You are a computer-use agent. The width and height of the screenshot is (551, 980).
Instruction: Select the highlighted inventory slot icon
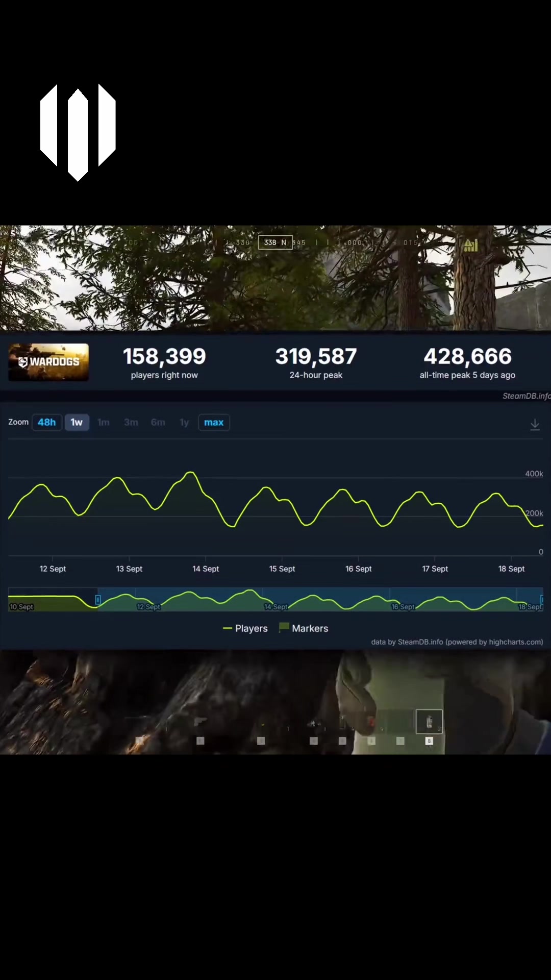click(429, 722)
